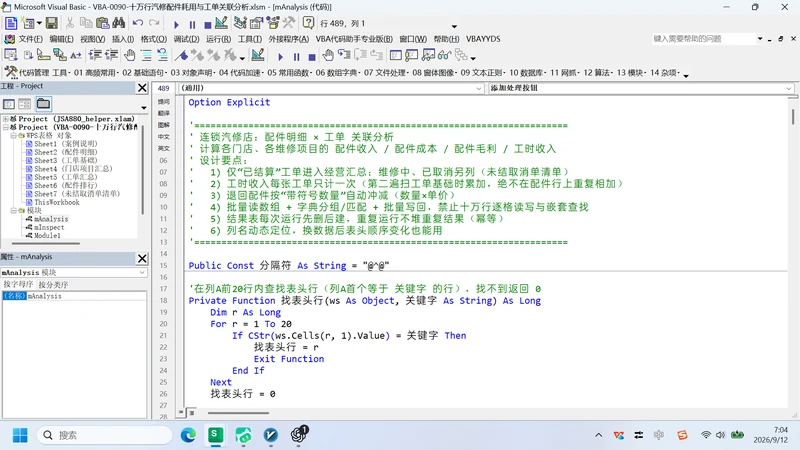Click View Code icon in Project panel
Image resolution: width=800 pixels, height=450 pixels.
coord(9,104)
